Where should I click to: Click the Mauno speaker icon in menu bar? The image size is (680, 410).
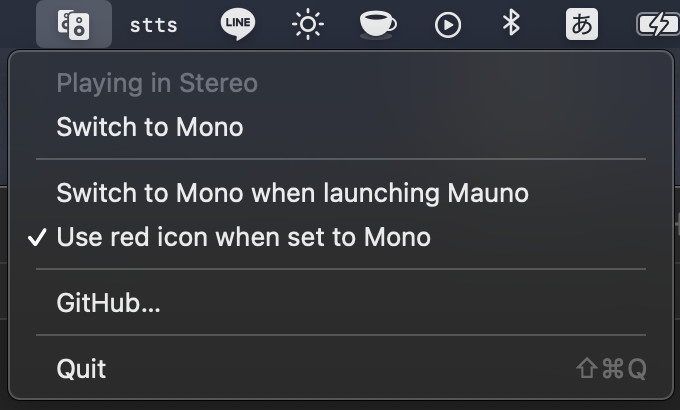tap(74, 25)
